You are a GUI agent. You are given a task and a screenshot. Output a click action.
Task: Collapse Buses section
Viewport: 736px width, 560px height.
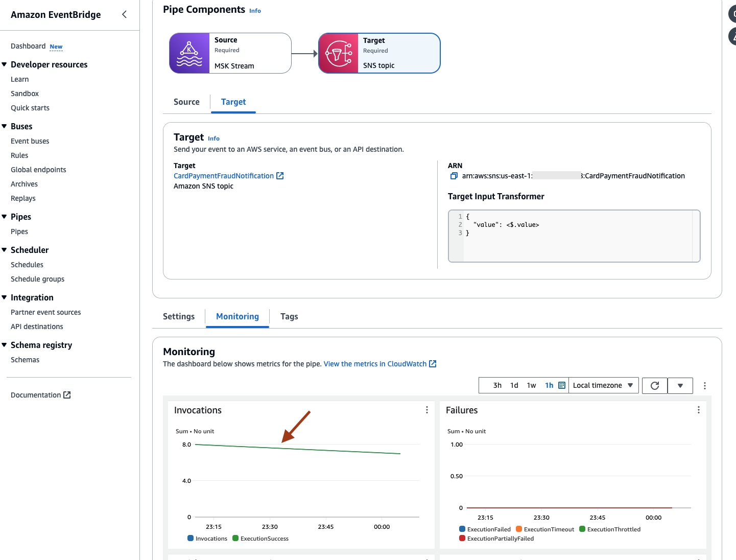point(5,126)
